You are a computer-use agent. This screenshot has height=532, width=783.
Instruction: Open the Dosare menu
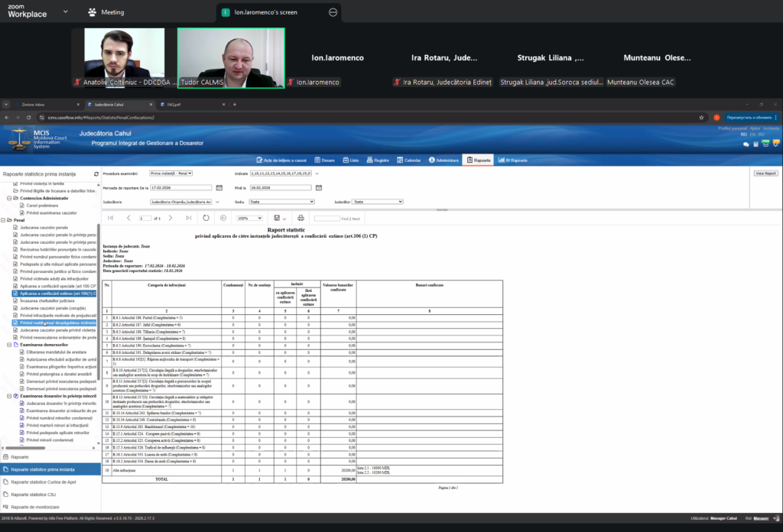point(324,161)
